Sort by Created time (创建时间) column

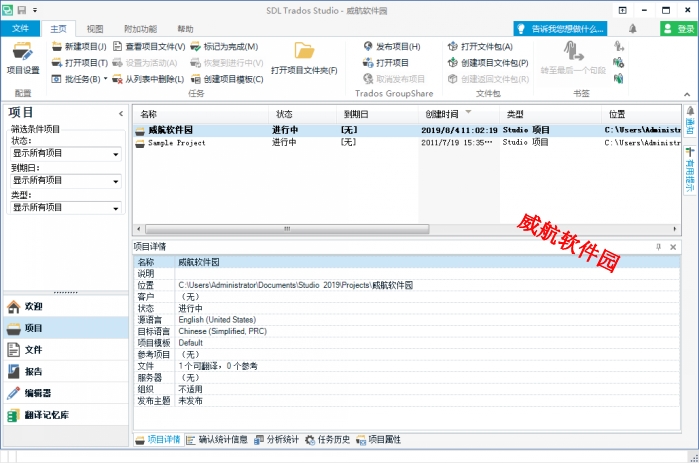click(x=459, y=115)
